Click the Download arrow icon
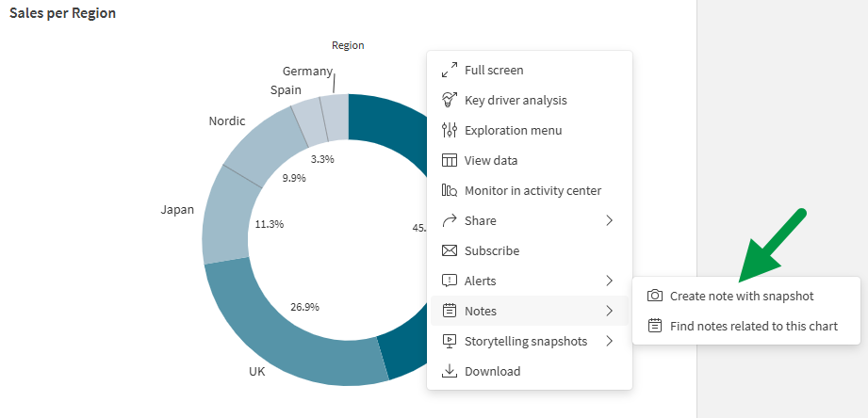The image size is (868, 418). tap(450, 371)
